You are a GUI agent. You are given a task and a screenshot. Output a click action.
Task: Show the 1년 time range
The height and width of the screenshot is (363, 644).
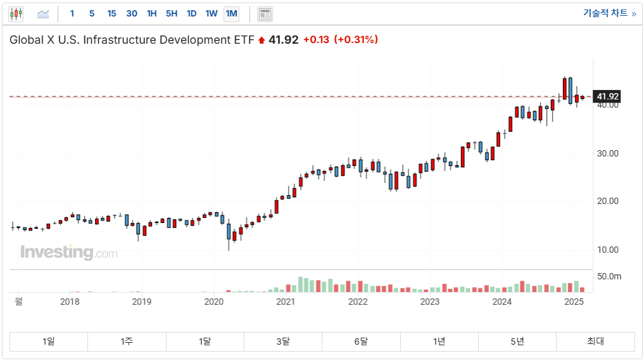[439, 341]
